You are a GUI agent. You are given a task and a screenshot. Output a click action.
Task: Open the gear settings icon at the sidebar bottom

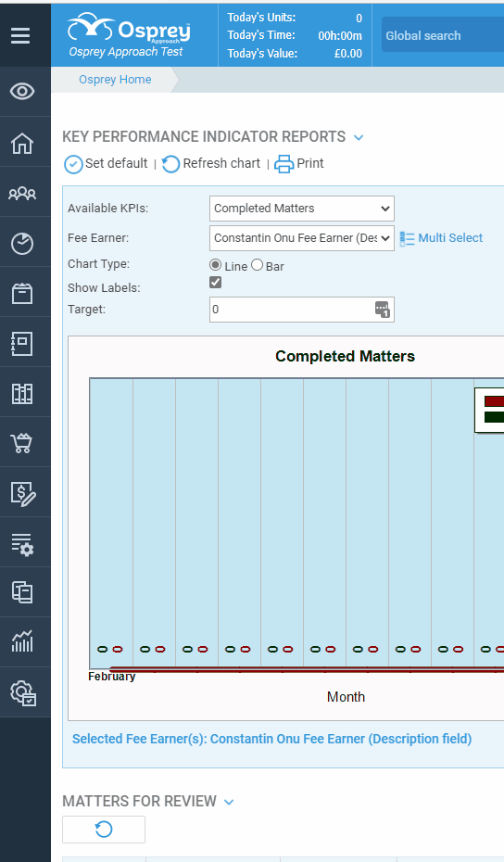pos(23,692)
